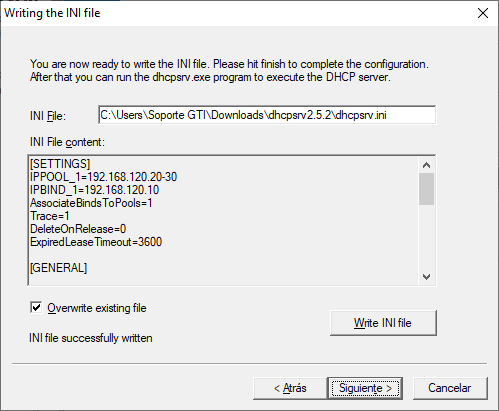Screen dimensions: 499x411
Task: Click the DeleteOnRelease=0 line
Action: click(x=78, y=229)
